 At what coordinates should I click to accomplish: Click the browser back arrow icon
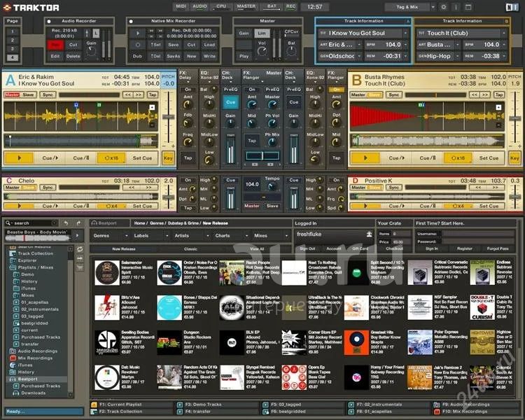[66, 223]
